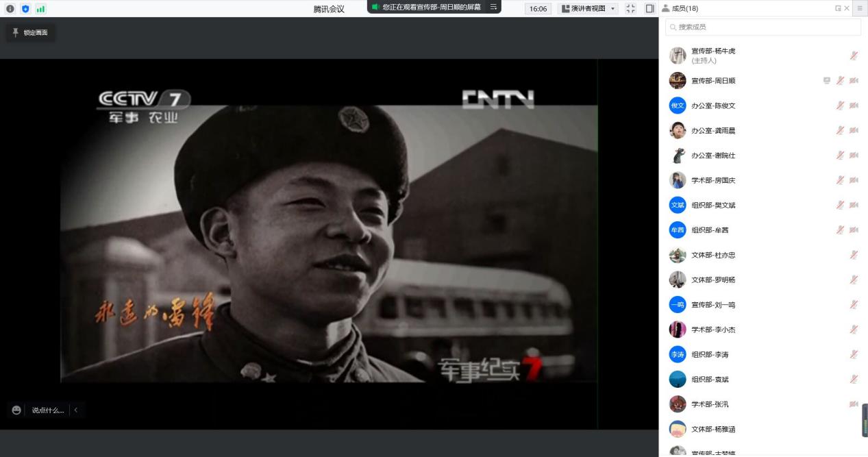Click the camera-off icon for 谢院仕
Screen dimensions: 868x457
coord(854,155)
